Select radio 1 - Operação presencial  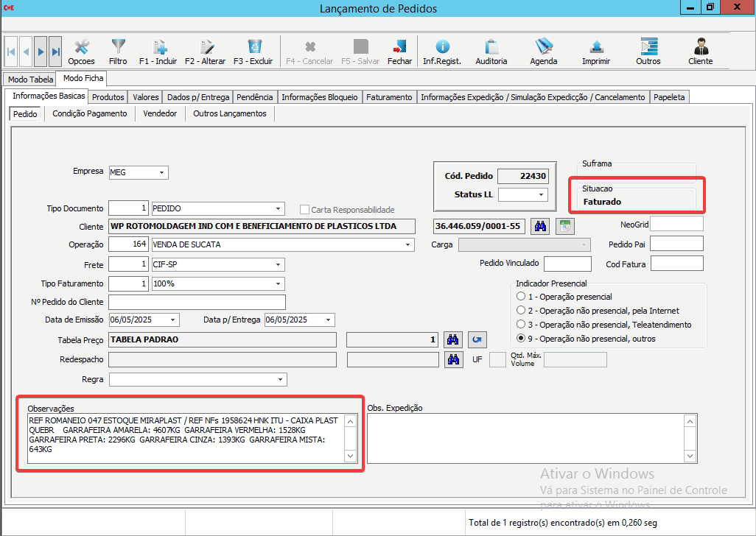pyautogui.click(x=522, y=297)
